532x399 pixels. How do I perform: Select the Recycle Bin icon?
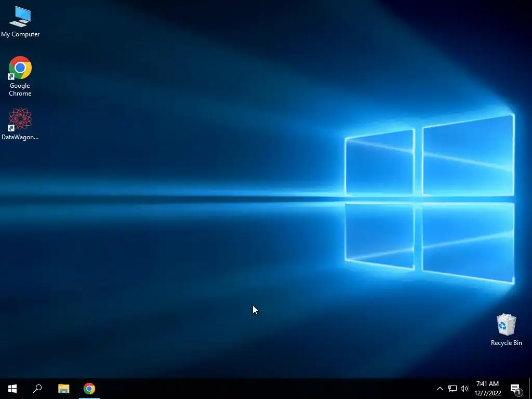[506, 329]
